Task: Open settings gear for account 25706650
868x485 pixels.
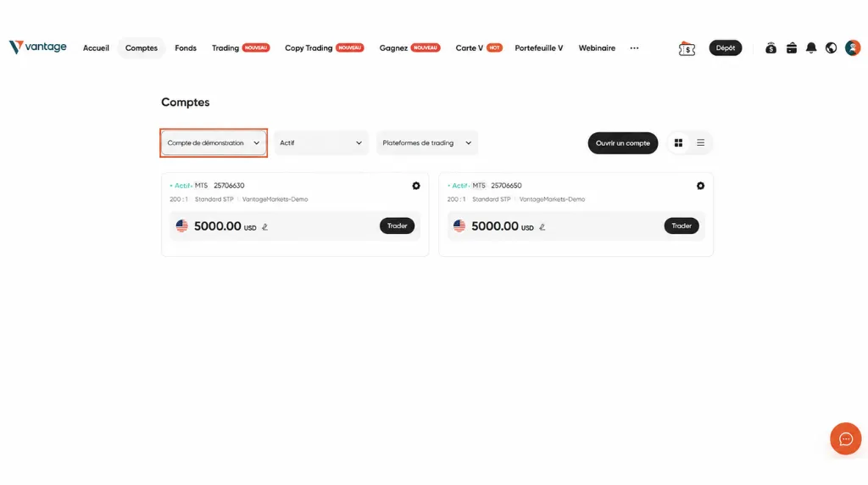Action: pos(700,186)
